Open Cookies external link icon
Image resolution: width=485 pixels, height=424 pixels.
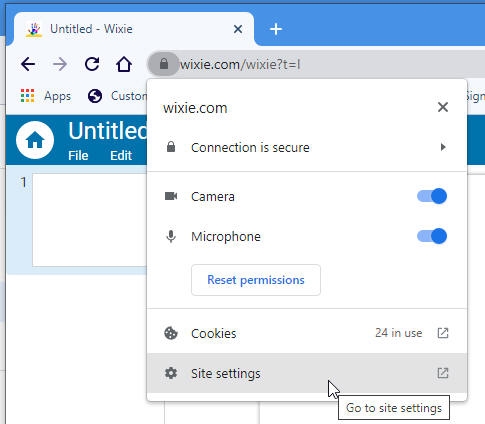[443, 333]
